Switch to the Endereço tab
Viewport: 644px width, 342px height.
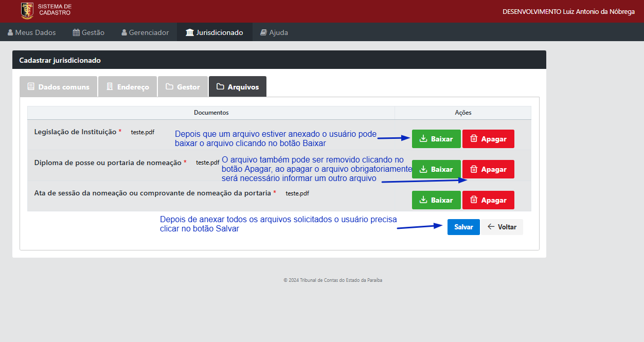tap(128, 87)
